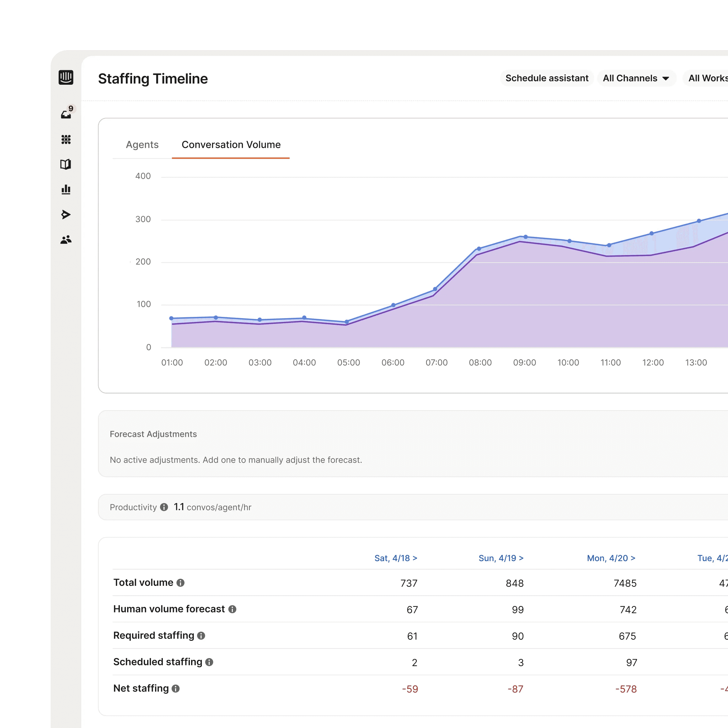Click the Net staffing value -87
The width and height of the screenshot is (728, 728).
pyautogui.click(x=516, y=689)
